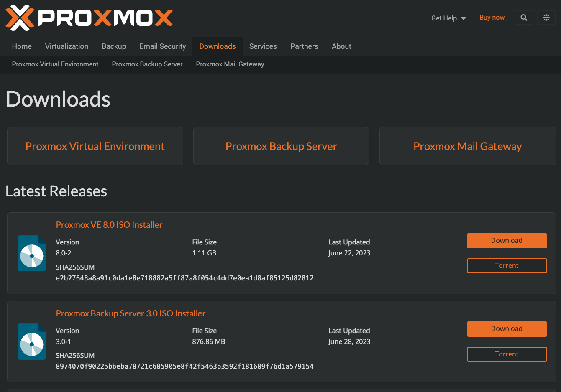Open the About menu item
The image size is (561, 392).
tap(341, 46)
